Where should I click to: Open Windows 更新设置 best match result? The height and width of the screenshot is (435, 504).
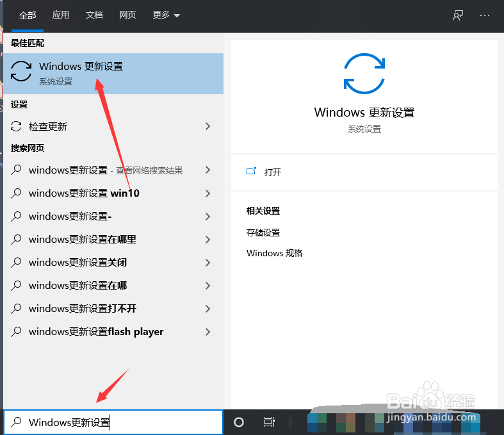tap(113, 74)
